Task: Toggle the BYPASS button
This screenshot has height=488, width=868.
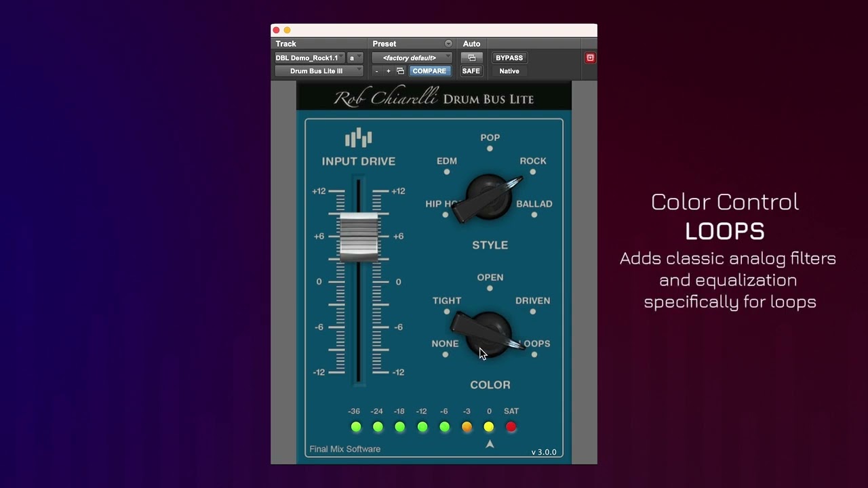Action: 509,58
